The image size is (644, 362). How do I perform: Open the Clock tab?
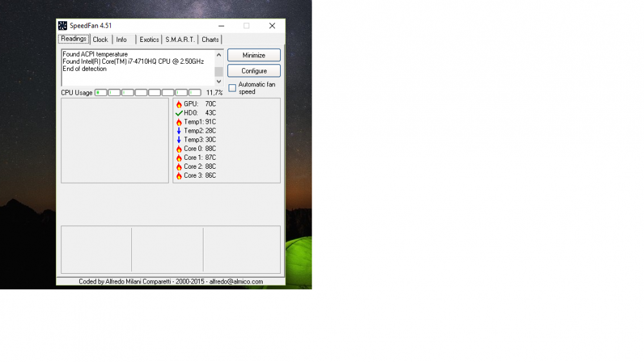point(100,39)
